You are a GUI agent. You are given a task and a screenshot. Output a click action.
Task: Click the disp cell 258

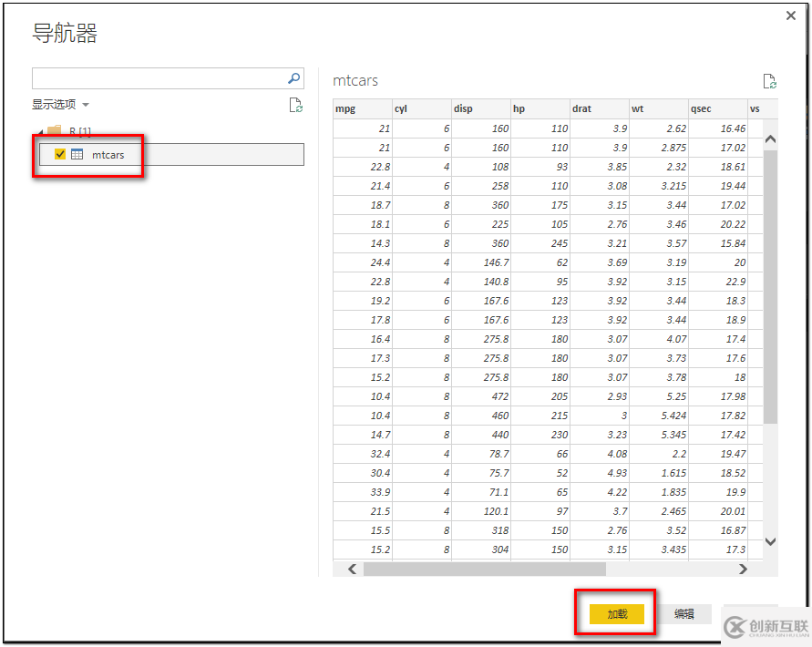pos(480,186)
